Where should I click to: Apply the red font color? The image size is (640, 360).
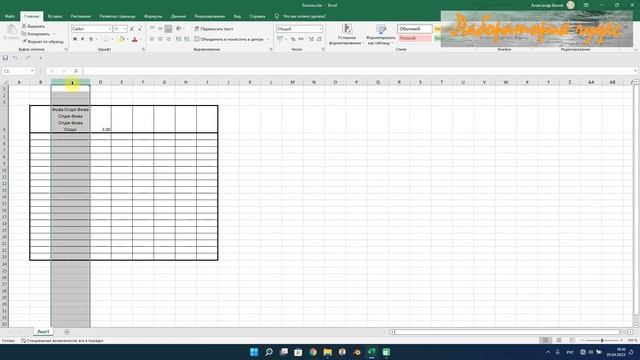(x=135, y=39)
